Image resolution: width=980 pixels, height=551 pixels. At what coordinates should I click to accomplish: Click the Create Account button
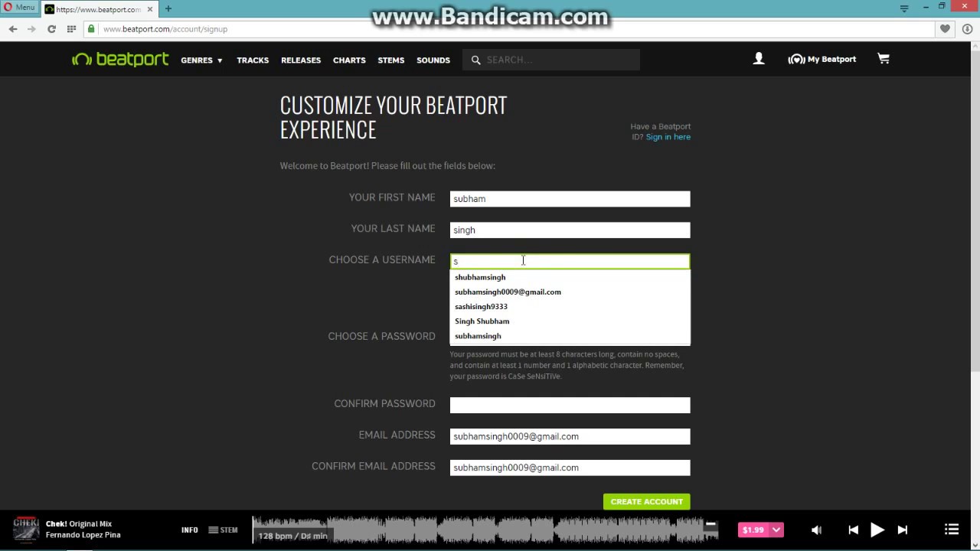pyautogui.click(x=647, y=501)
